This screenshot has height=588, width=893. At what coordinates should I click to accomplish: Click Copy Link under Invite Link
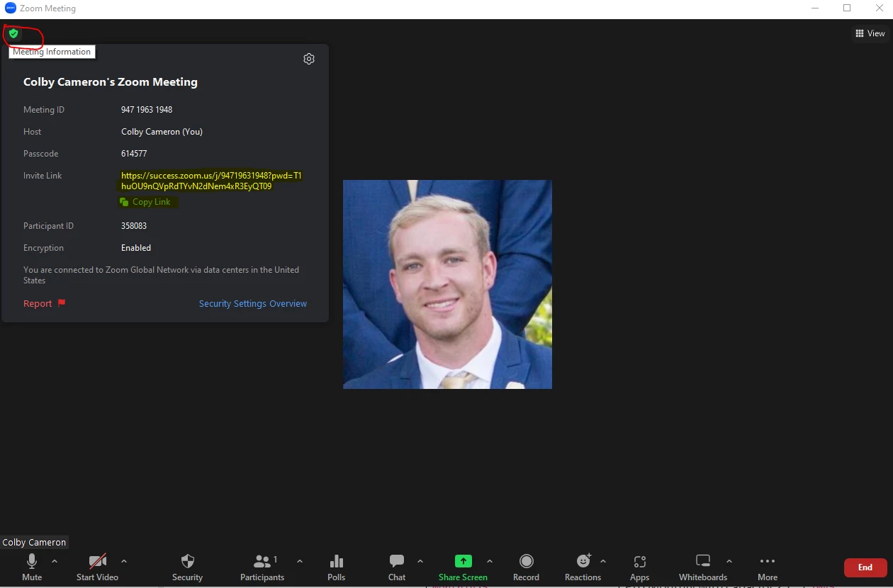pos(145,202)
